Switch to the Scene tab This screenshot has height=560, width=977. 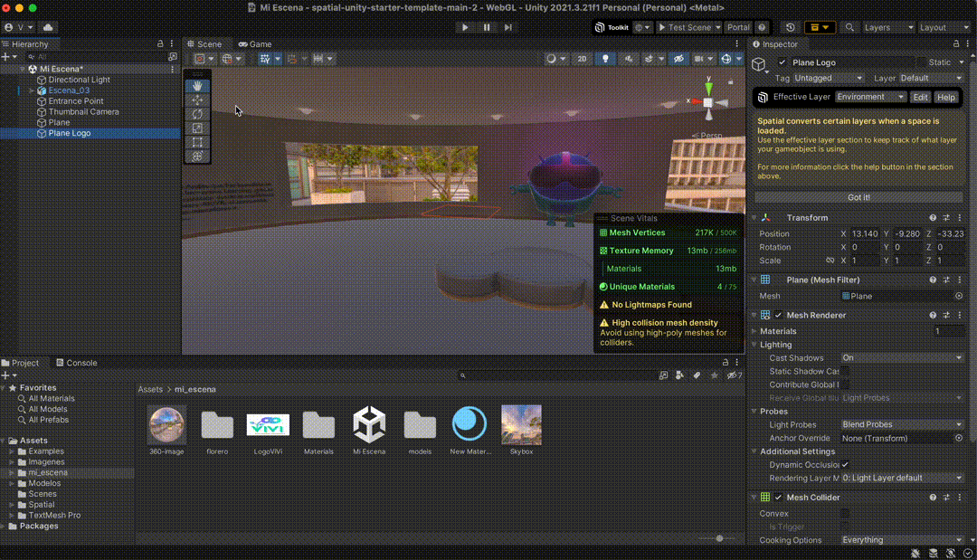[x=204, y=44]
